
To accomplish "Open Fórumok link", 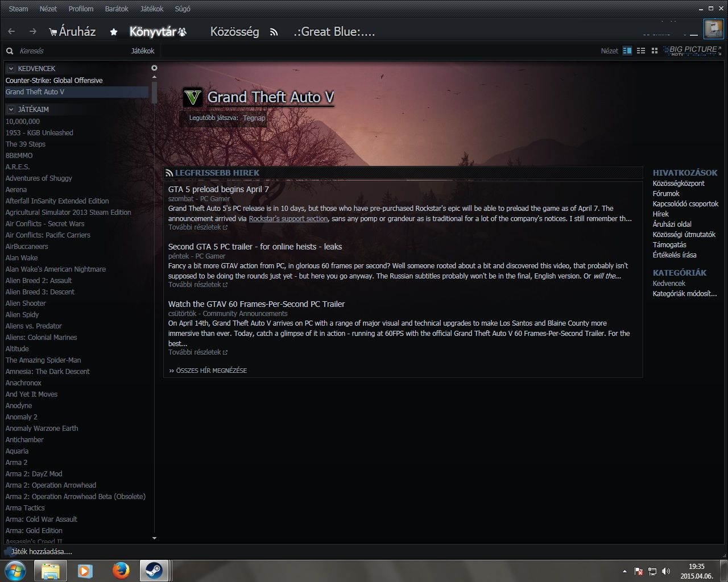I will [x=666, y=194].
